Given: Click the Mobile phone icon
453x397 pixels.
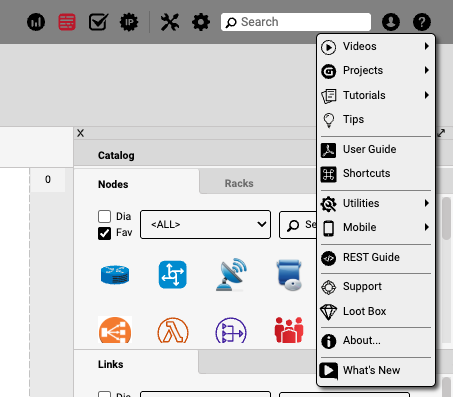Looking at the screenshot, I should (329, 228).
